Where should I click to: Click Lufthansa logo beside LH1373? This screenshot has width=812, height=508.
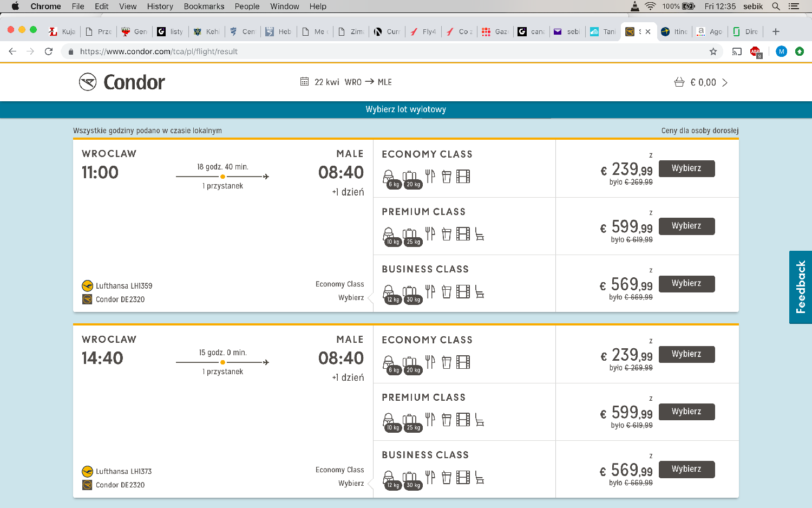click(x=87, y=471)
